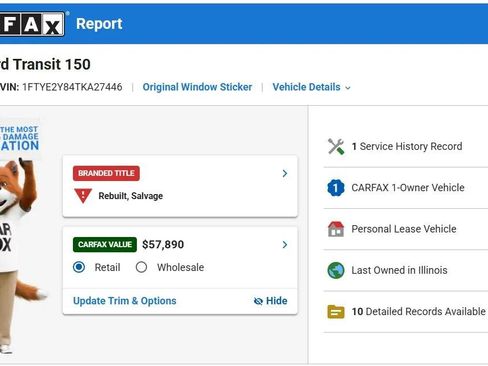Click the blue 1-Owner badge icon
The height and width of the screenshot is (366, 488).
click(336, 188)
